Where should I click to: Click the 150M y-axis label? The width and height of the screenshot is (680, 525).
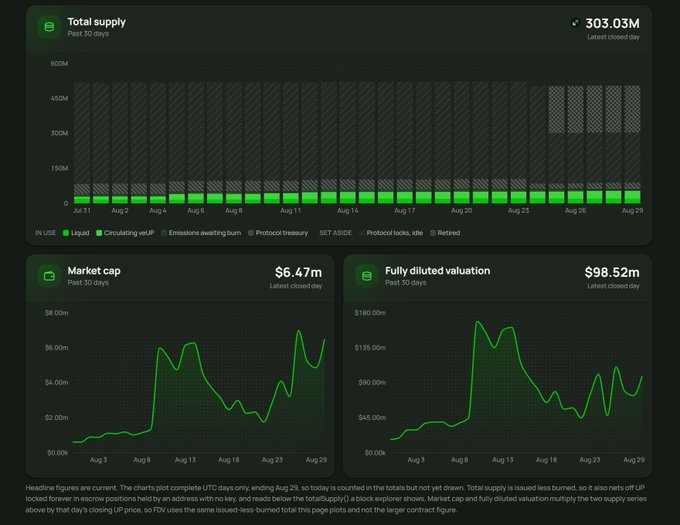59,168
